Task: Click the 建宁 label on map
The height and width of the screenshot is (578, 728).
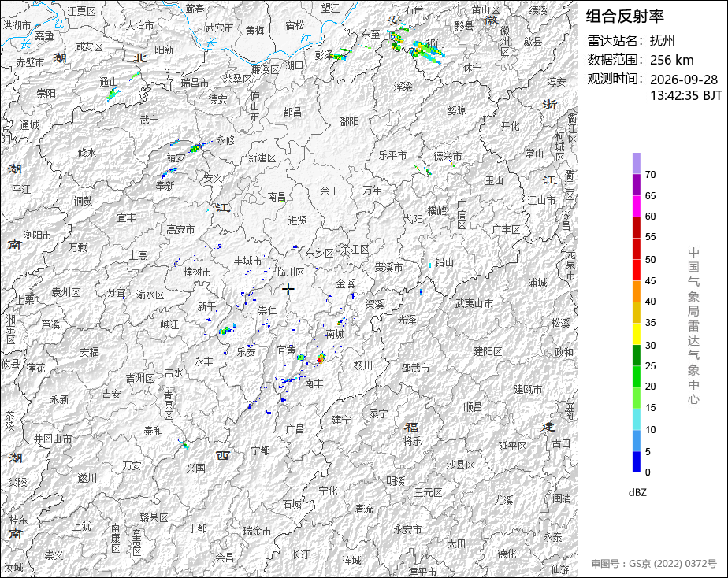Action: click(x=341, y=421)
